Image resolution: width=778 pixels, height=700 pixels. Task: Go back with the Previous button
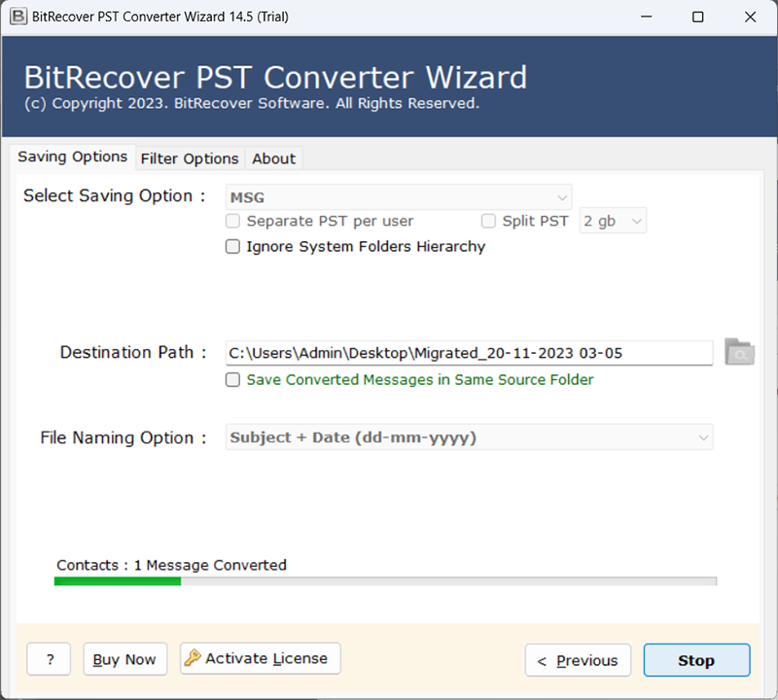coord(578,660)
